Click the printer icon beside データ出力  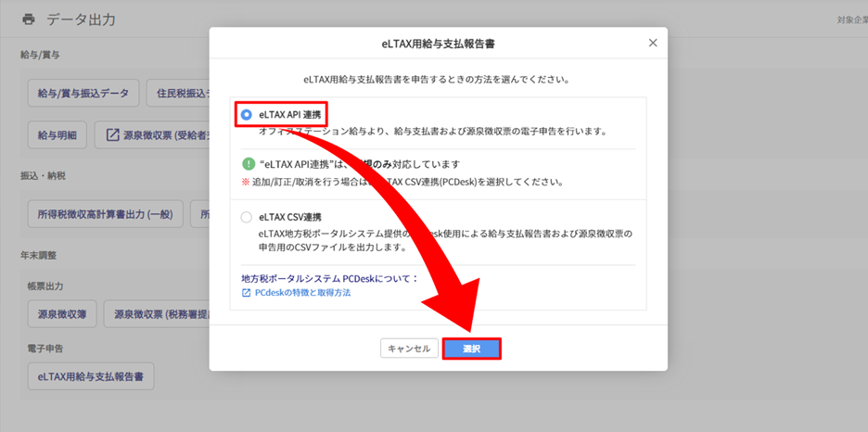(x=28, y=19)
